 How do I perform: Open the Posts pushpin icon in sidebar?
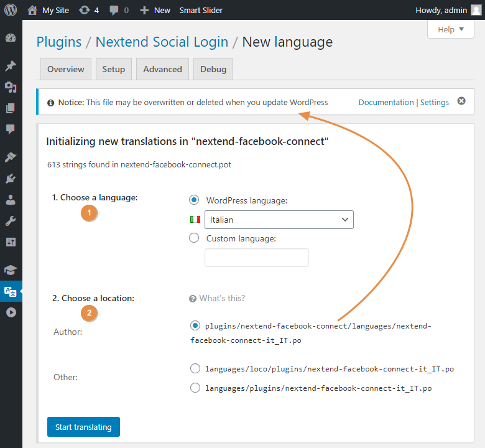pyautogui.click(x=11, y=66)
